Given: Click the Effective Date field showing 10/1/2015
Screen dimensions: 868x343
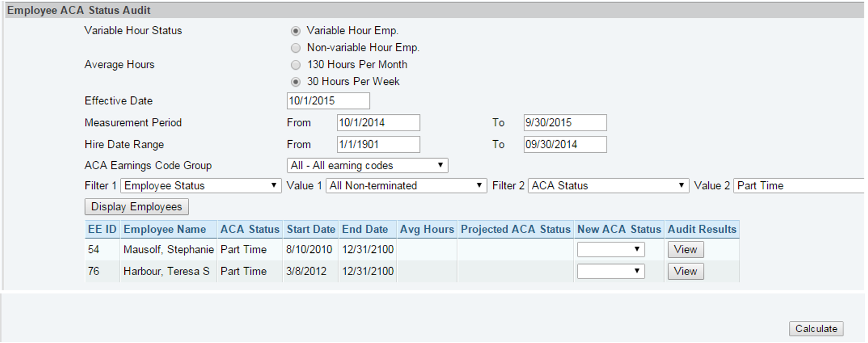Looking at the screenshot, I should point(328,101).
